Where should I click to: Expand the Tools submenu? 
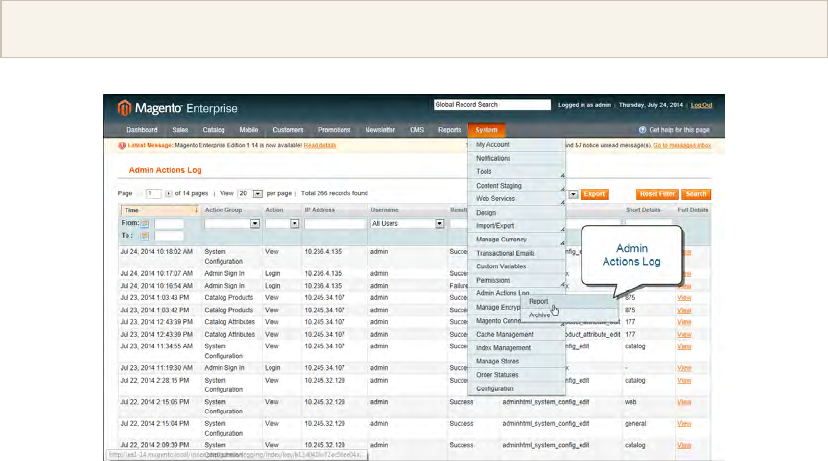(562, 175)
